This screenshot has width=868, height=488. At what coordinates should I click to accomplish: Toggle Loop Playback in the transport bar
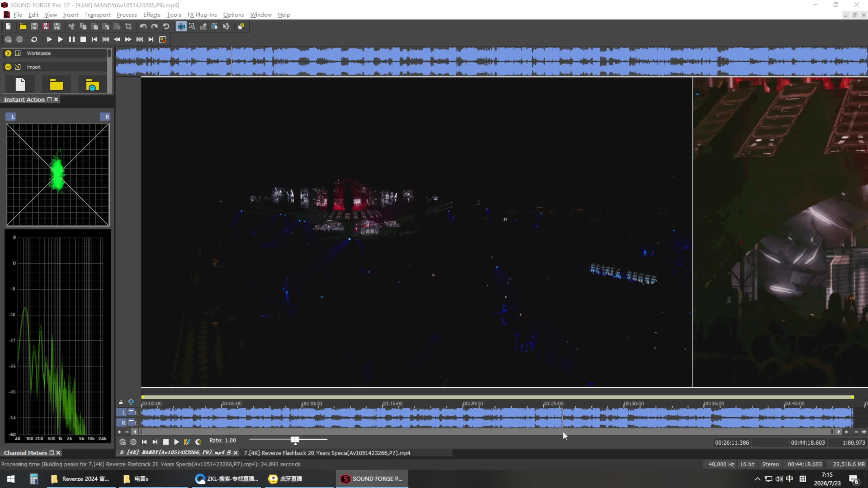pos(34,39)
